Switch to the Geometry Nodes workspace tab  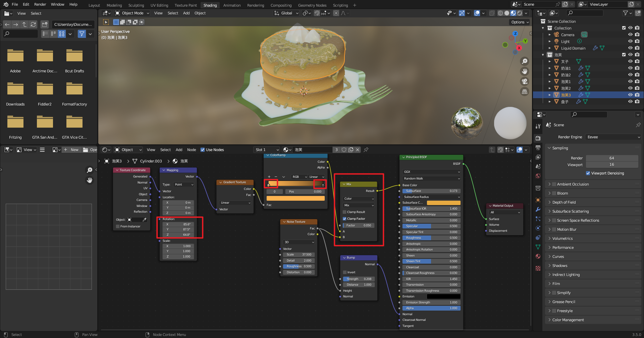coord(312,5)
